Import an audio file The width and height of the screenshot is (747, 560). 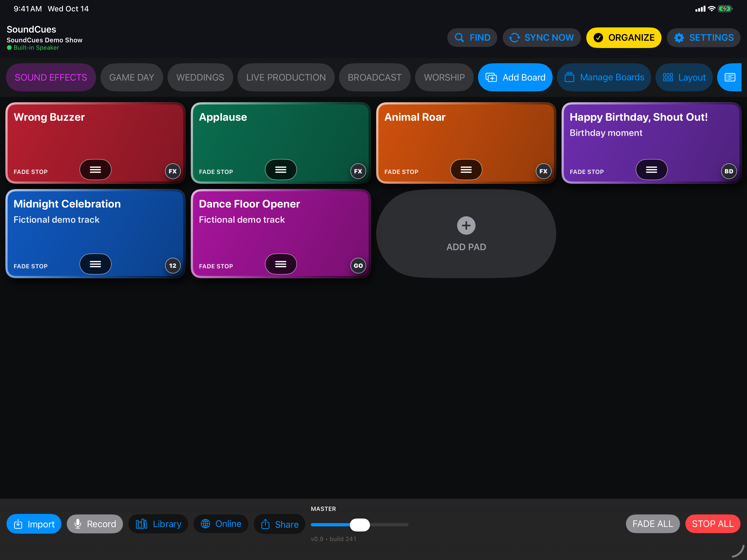click(x=34, y=524)
